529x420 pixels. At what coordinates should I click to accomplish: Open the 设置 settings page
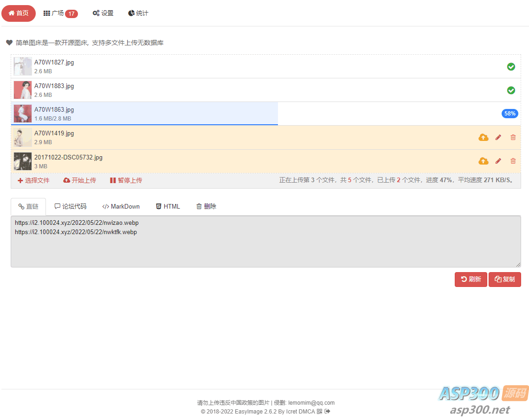click(103, 13)
